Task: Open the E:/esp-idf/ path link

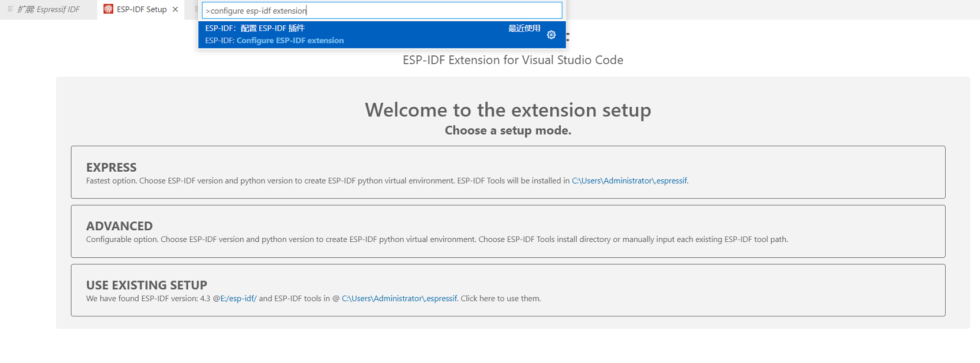Action: pos(238,299)
